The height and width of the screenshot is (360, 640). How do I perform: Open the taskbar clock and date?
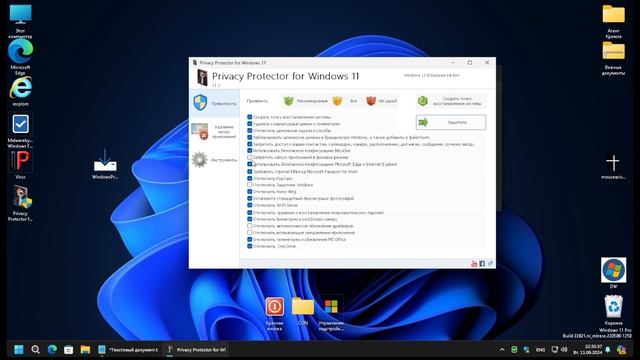pyautogui.click(x=588, y=349)
